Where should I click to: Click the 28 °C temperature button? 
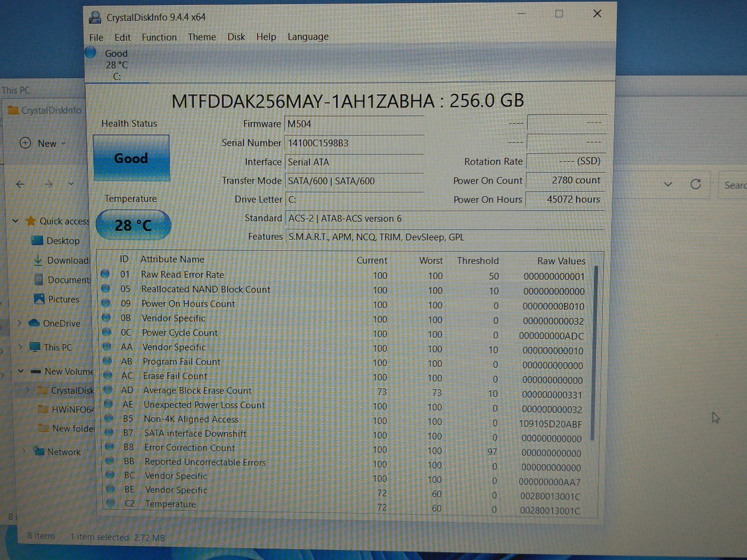[133, 225]
